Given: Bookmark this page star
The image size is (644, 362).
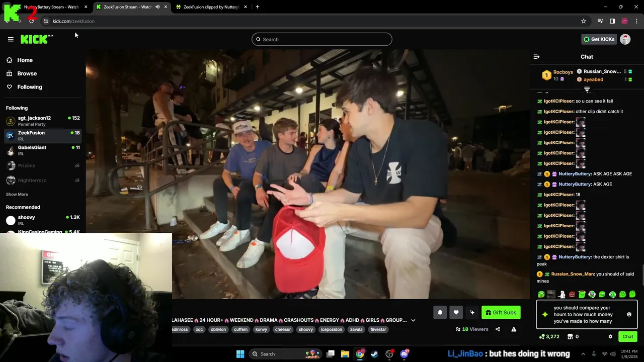Looking at the screenshot, I should click(584, 21).
